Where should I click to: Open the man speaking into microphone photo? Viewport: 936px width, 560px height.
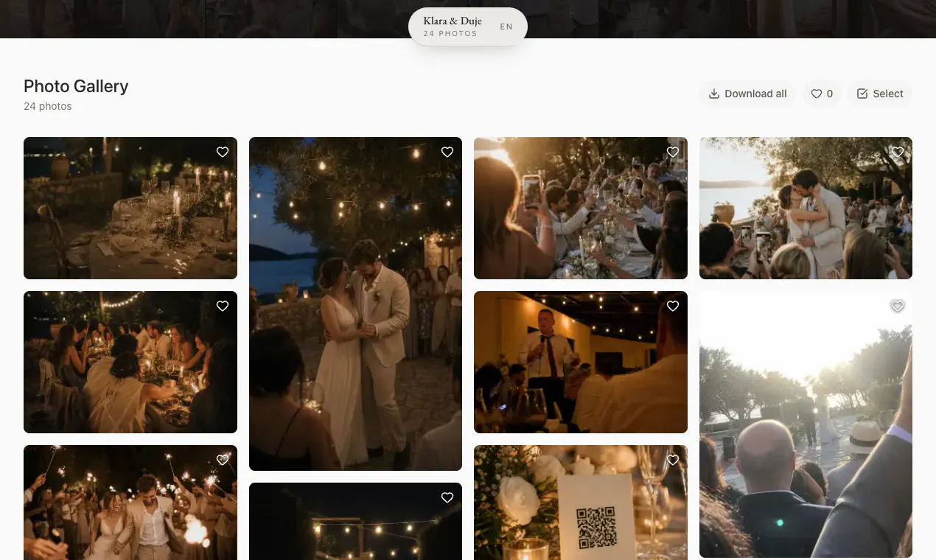click(581, 362)
